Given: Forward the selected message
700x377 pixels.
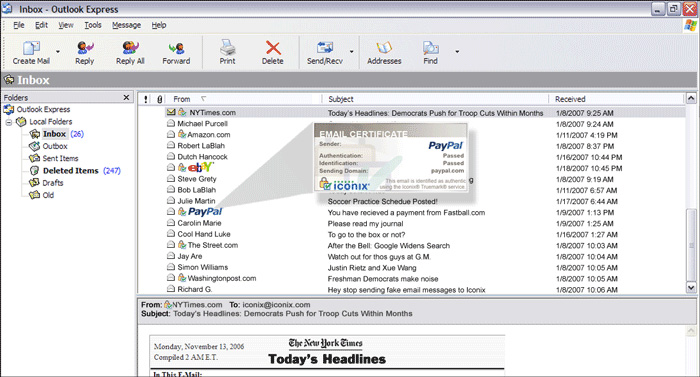Looking at the screenshot, I should point(176,52).
